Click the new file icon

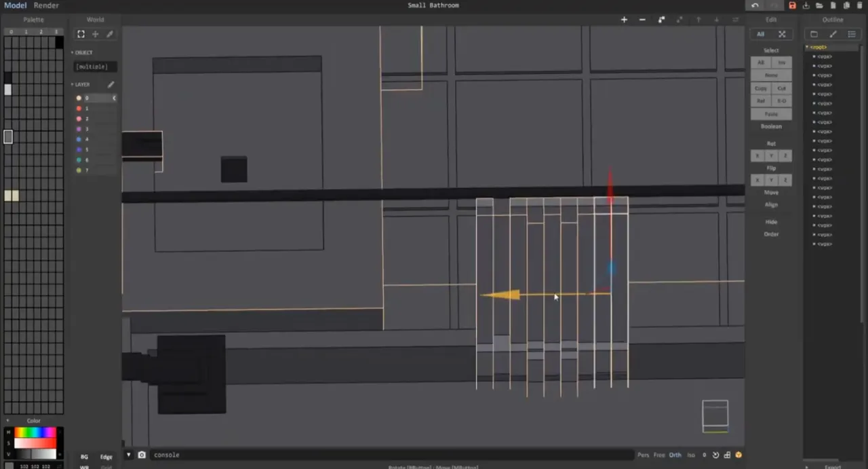833,5
